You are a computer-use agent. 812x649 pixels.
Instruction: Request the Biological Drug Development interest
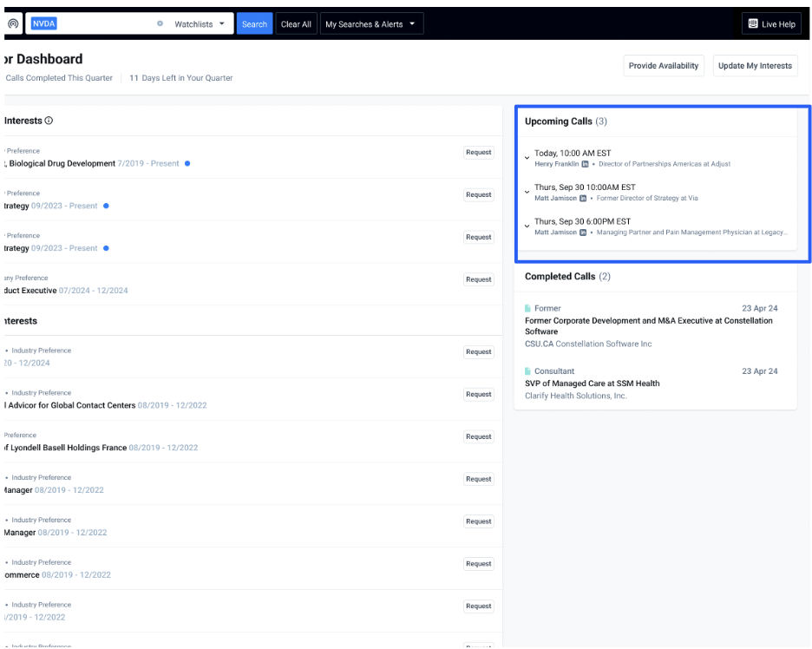click(x=478, y=153)
